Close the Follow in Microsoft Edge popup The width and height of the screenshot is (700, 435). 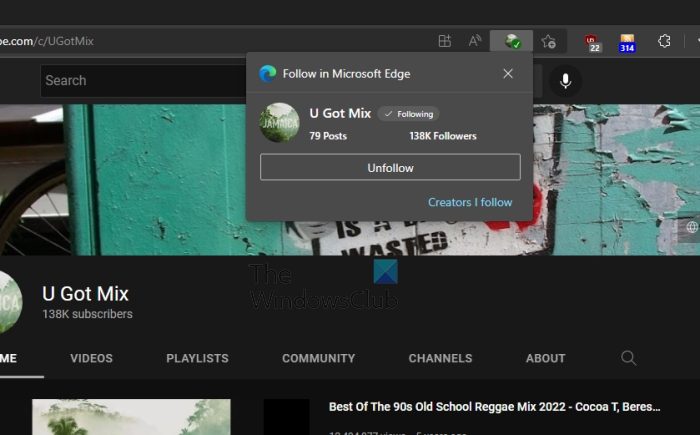508,74
